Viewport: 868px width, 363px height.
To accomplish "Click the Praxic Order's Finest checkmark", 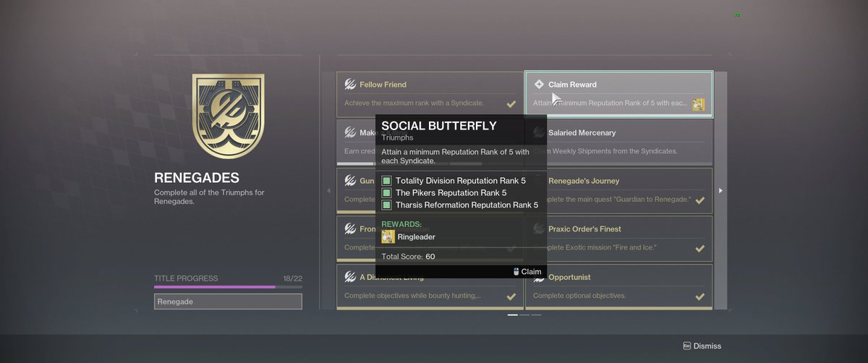I will point(699,249).
